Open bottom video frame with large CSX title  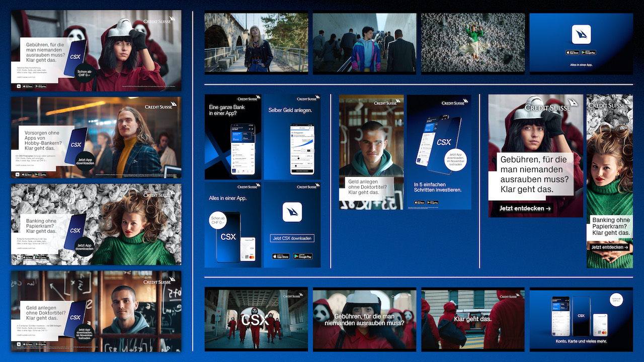point(257,319)
